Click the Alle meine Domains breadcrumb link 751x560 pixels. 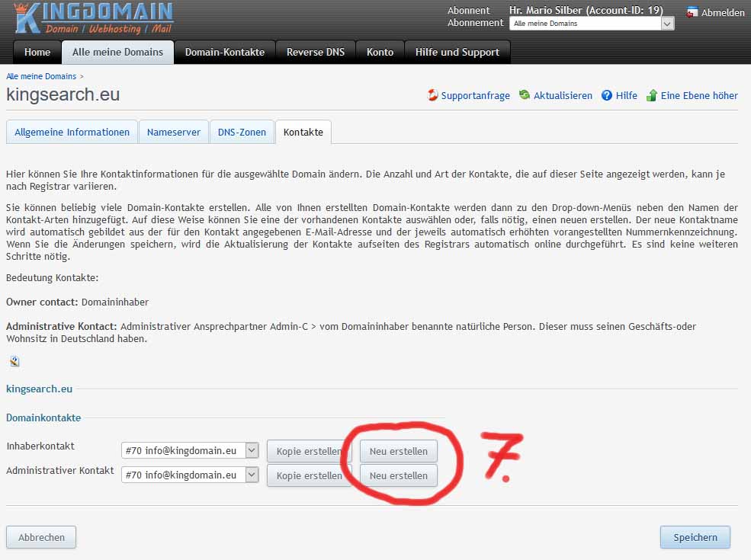tap(41, 76)
